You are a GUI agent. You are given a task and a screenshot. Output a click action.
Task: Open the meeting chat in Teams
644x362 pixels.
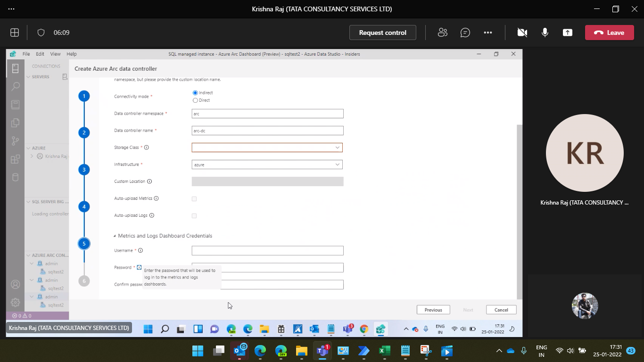click(x=465, y=33)
